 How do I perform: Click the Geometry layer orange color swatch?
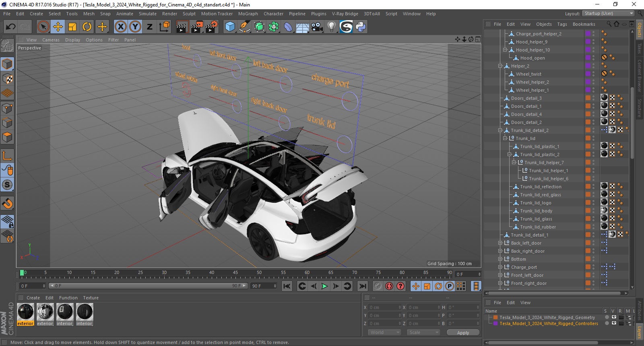coord(495,317)
